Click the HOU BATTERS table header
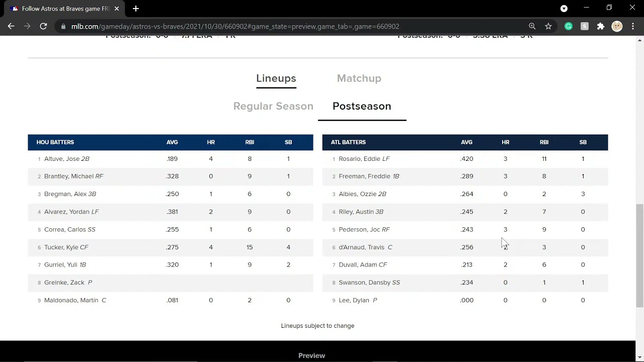Viewport: 644px width, 362px height. pyautogui.click(x=55, y=142)
